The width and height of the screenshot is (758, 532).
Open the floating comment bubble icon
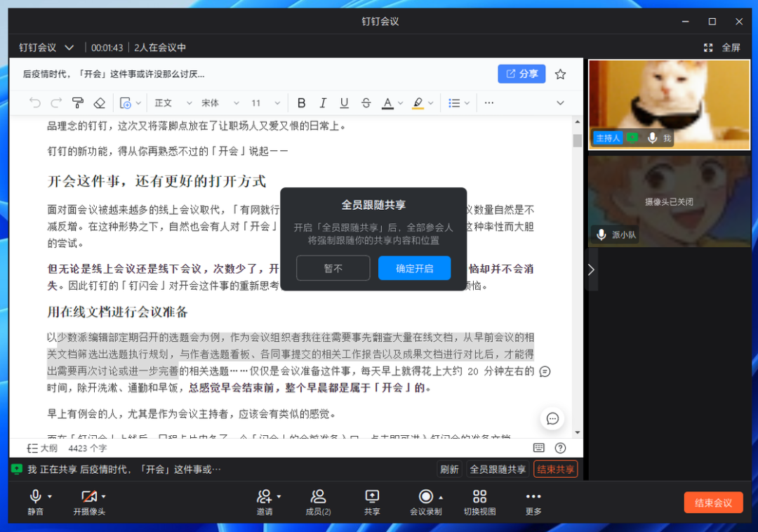552,419
